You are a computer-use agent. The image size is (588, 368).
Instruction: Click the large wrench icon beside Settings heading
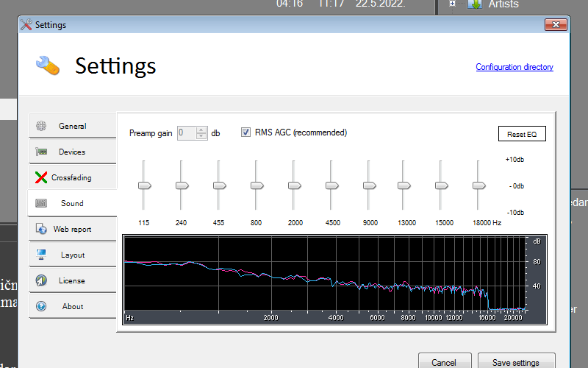[x=48, y=66]
